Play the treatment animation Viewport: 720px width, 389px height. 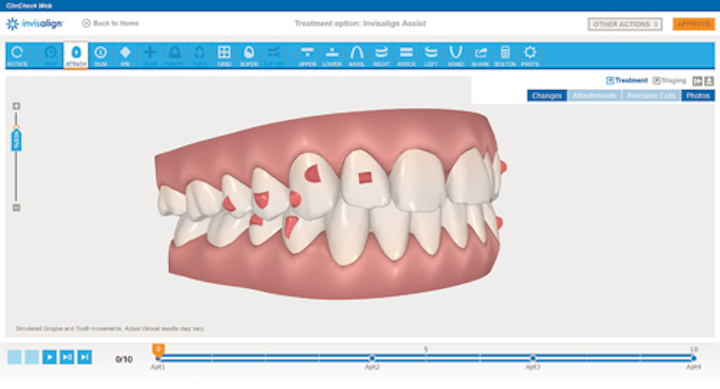pyautogui.click(x=50, y=357)
